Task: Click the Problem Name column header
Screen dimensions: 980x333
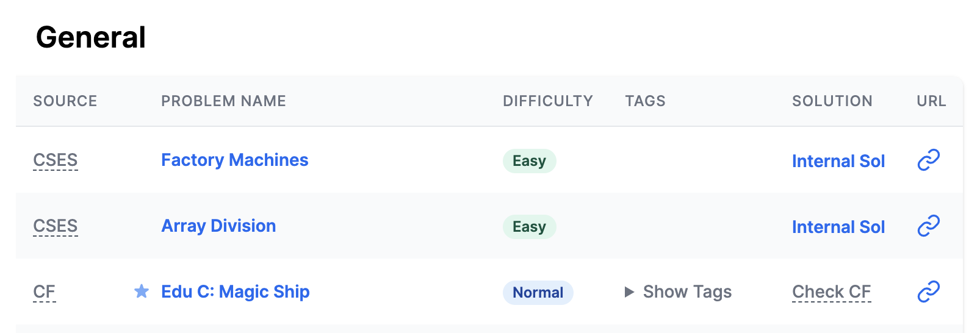Action: pos(223,101)
